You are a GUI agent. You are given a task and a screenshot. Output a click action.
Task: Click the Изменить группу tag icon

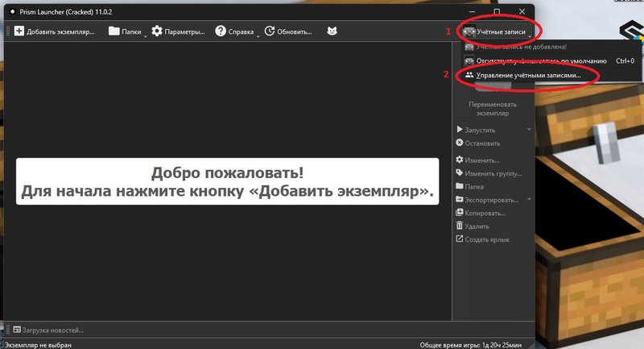(x=460, y=173)
